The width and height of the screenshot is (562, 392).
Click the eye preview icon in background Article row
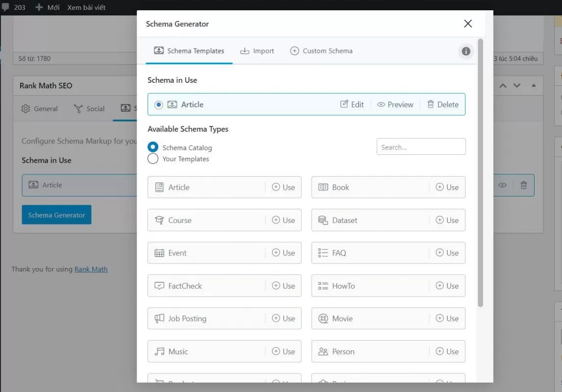502,185
